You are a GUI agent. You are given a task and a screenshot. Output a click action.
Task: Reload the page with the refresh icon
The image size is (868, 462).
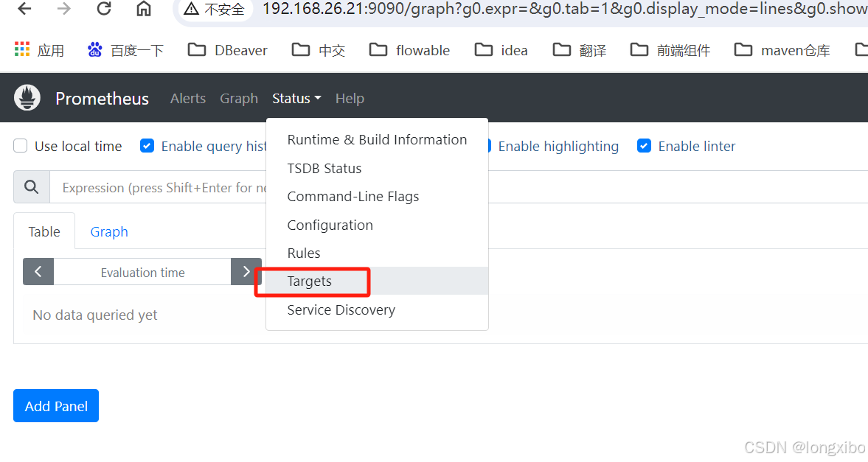click(x=104, y=9)
